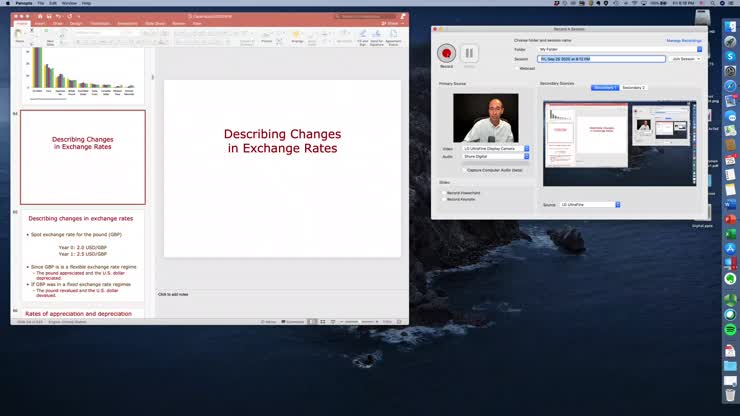740x416 pixels.
Task: Open the Window menu in menu bar
Action: pyautogui.click(x=69, y=3)
